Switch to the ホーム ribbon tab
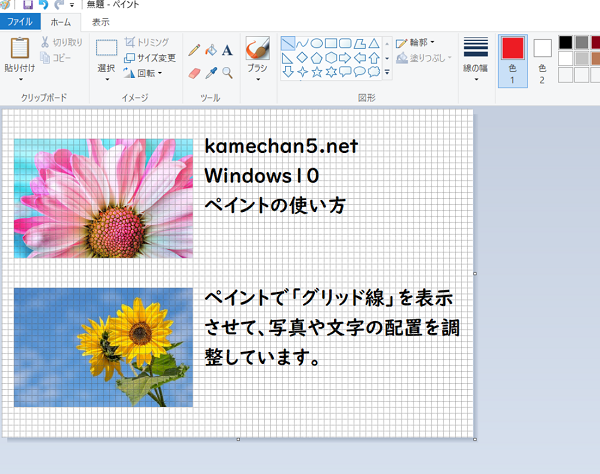Screen dimensions: 600x474 point(61,22)
